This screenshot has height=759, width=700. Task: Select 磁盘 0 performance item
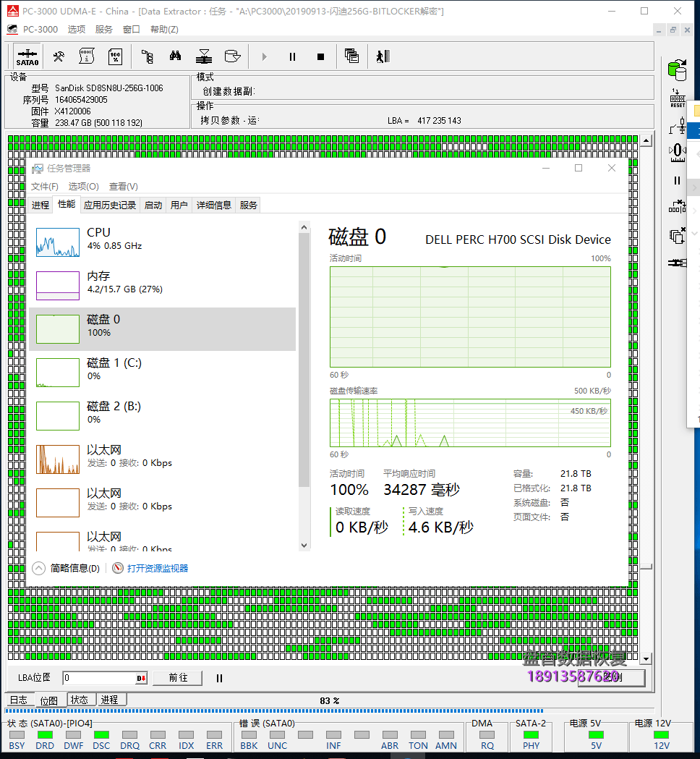(x=163, y=329)
